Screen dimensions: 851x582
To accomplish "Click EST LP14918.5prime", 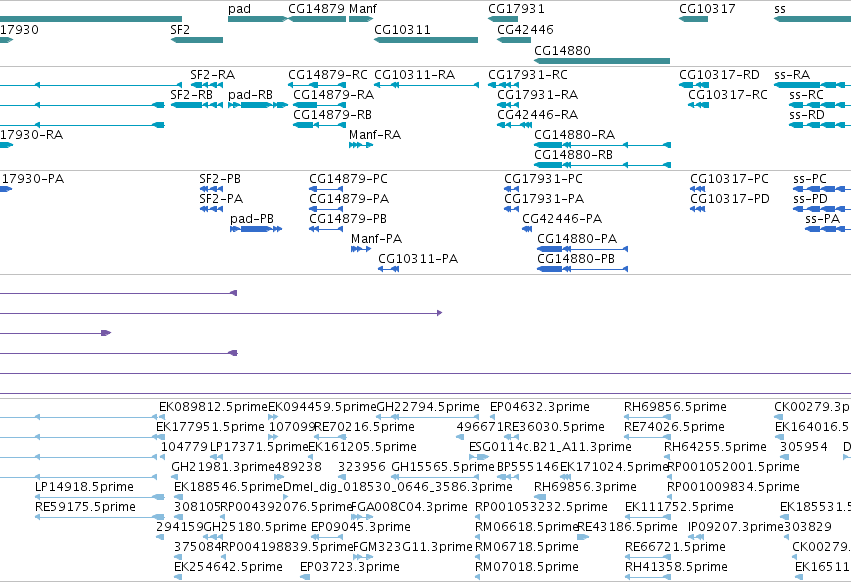I will (x=99, y=497).
